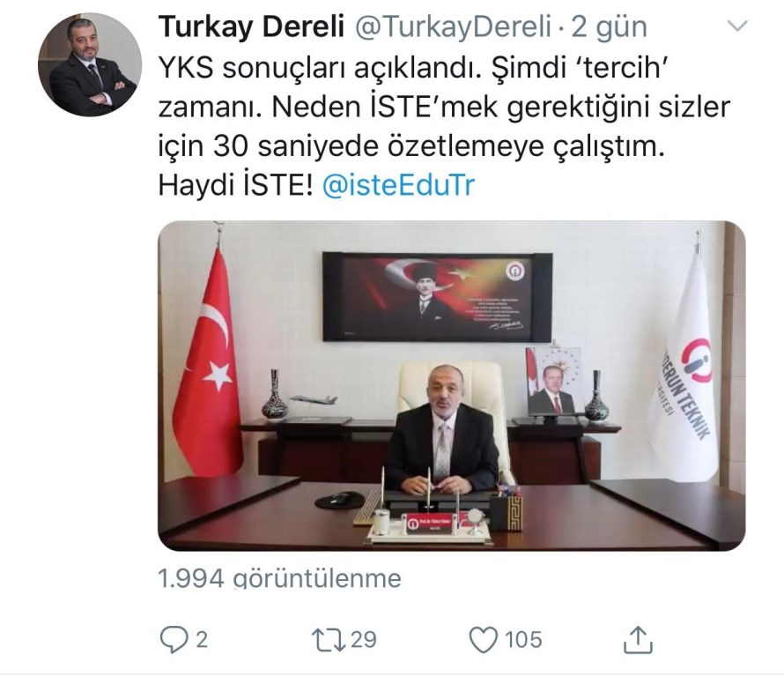Like the tweet with the heart icon
Image resolution: width=784 pixels, height=677 pixels.
(x=484, y=640)
